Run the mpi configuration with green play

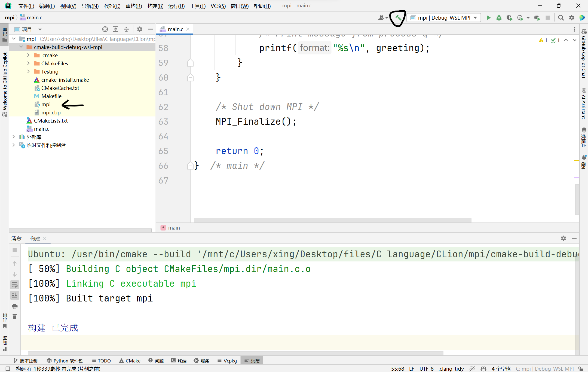pyautogui.click(x=489, y=18)
